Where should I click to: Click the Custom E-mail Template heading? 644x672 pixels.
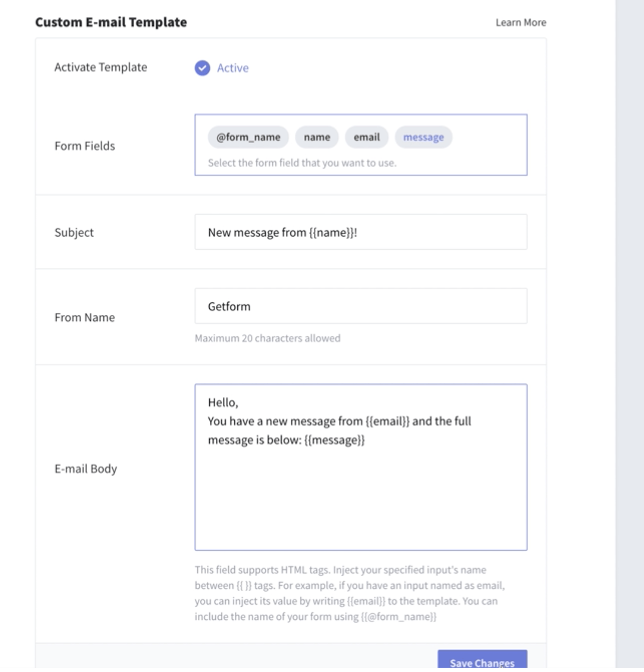pos(111,22)
